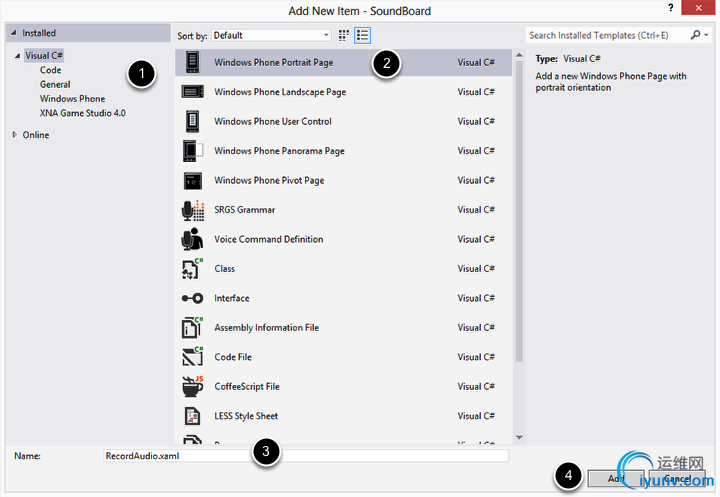
Task: Collapse the Installed section
Action: (x=13, y=33)
